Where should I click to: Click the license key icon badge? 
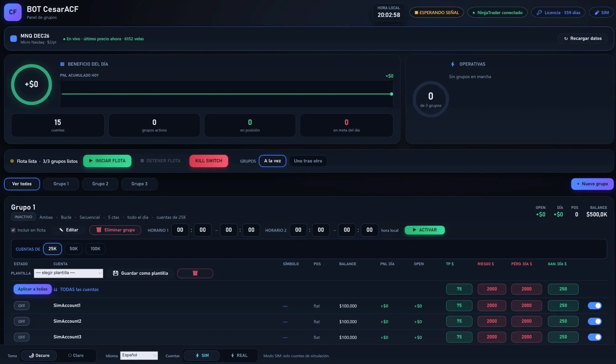[539, 13]
